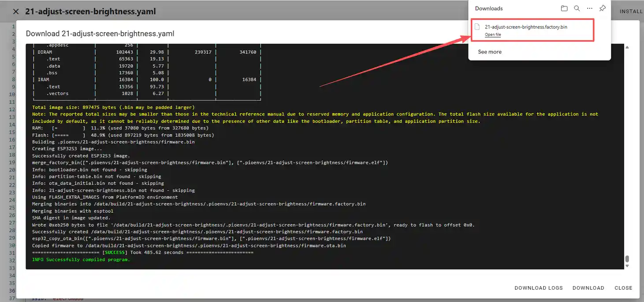Click the scroll down arrow of the log
This screenshot has height=302, width=644.
[x=627, y=266]
